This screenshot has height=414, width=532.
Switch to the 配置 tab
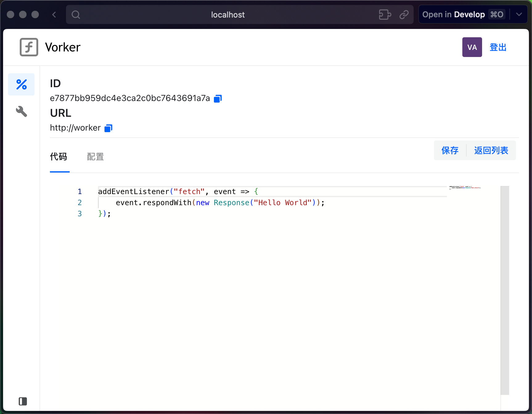(95, 157)
